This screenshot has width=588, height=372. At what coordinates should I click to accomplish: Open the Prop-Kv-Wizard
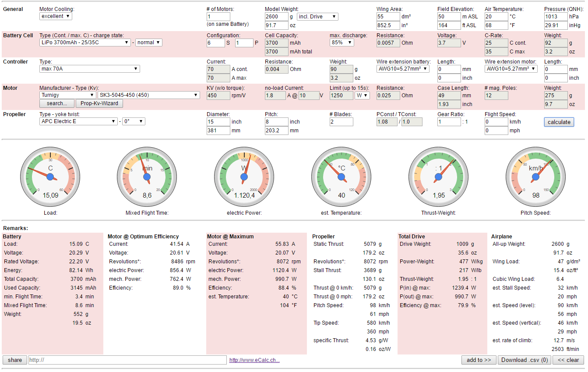coord(99,104)
